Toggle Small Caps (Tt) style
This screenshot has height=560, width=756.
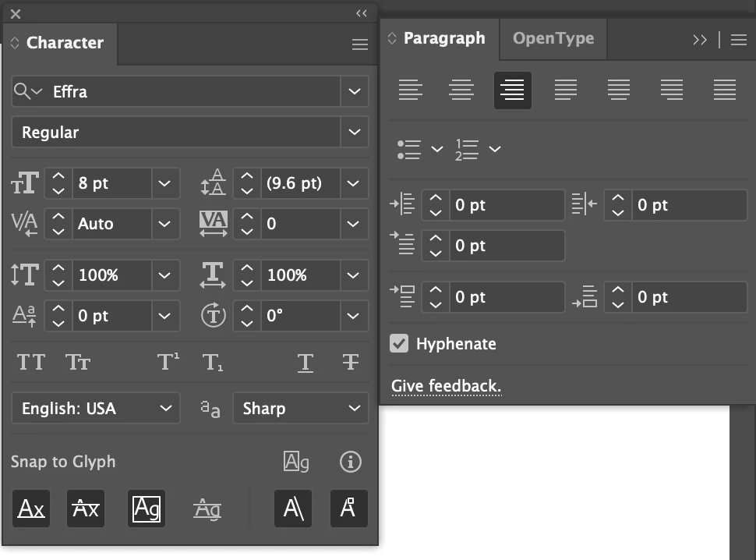(x=78, y=362)
